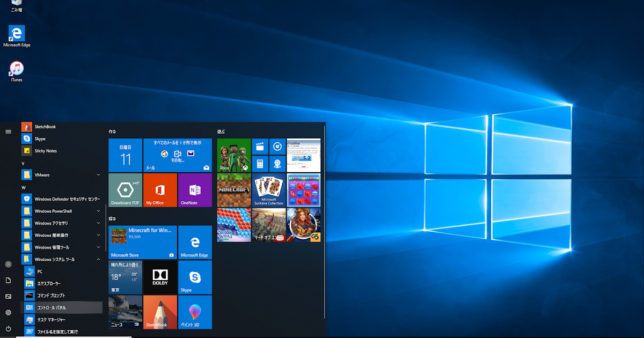Launch Skype from the app list
This screenshot has height=338, width=644.
[x=61, y=138]
